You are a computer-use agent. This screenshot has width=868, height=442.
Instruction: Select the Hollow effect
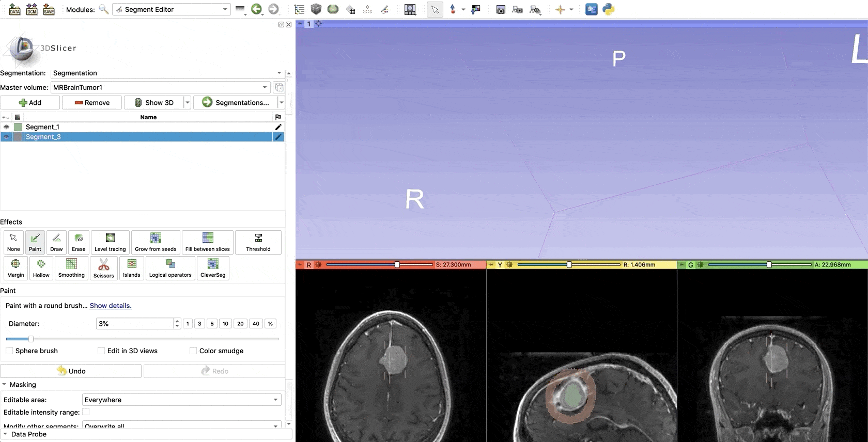[x=41, y=268]
